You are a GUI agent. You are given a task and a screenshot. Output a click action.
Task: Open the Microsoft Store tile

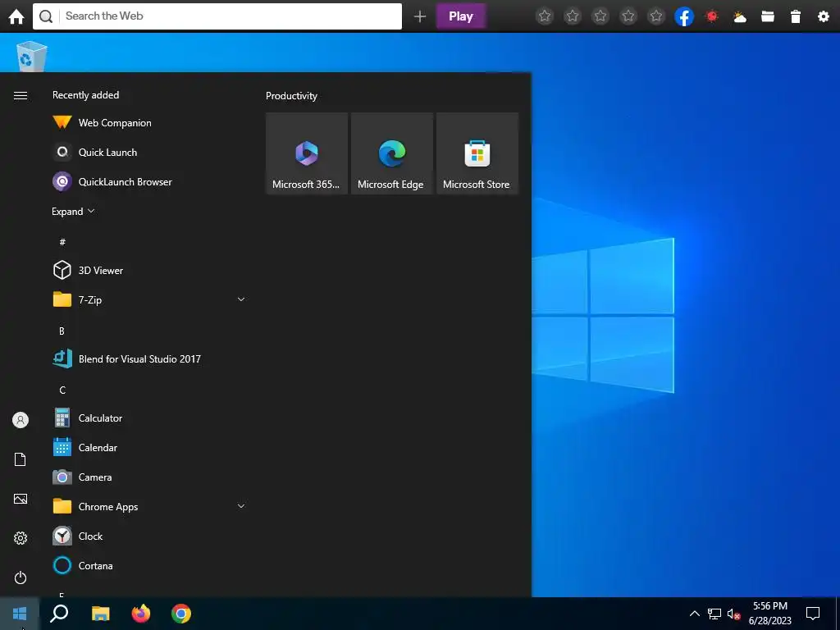pyautogui.click(x=477, y=153)
